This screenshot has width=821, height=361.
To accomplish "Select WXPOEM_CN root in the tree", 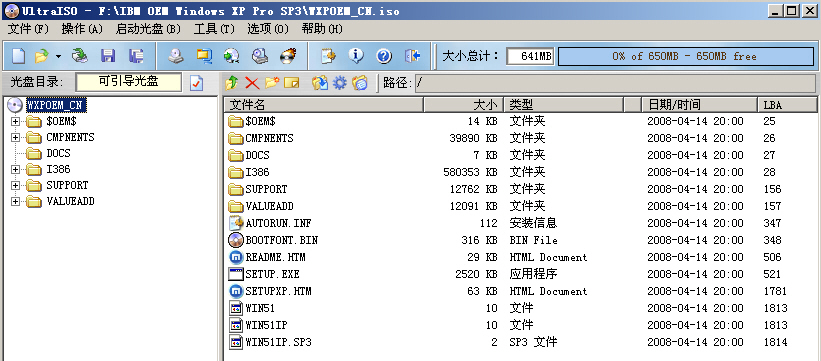I will pyautogui.click(x=56, y=105).
